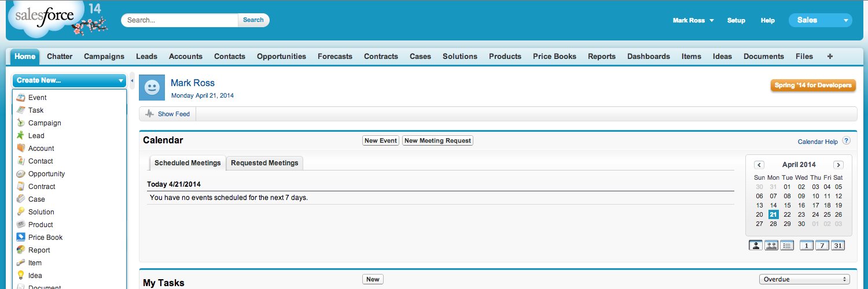Image resolution: width=868 pixels, height=289 pixels.
Task: Click Mark Ross profile avatar image
Action: coord(152,87)
